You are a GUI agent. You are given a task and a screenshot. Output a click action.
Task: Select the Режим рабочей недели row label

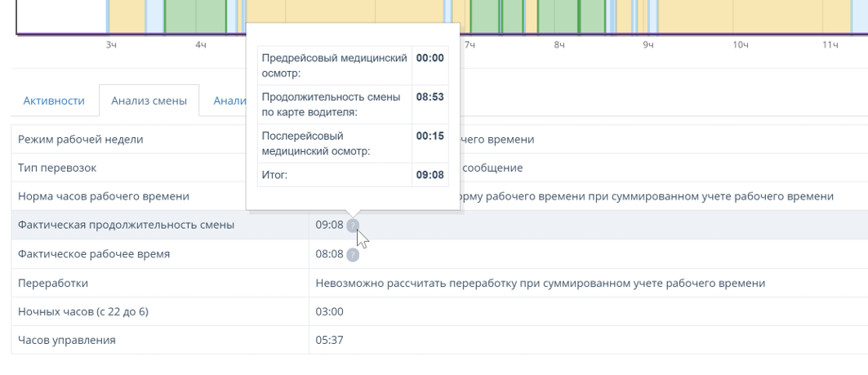coord(81,139)
